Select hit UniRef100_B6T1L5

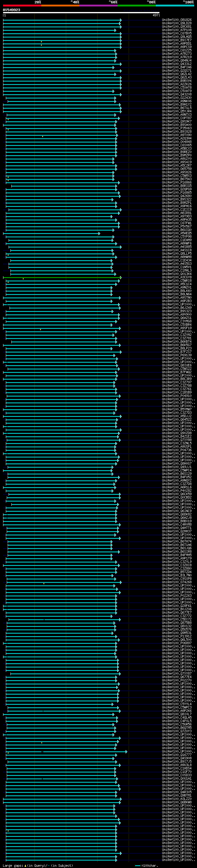pyautogui.click(x=177, y=108)
